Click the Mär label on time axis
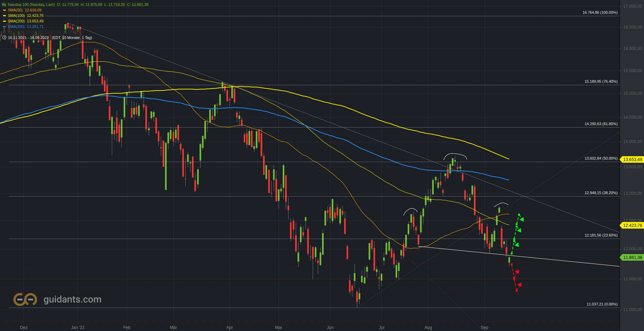 (x=174, y=328)
